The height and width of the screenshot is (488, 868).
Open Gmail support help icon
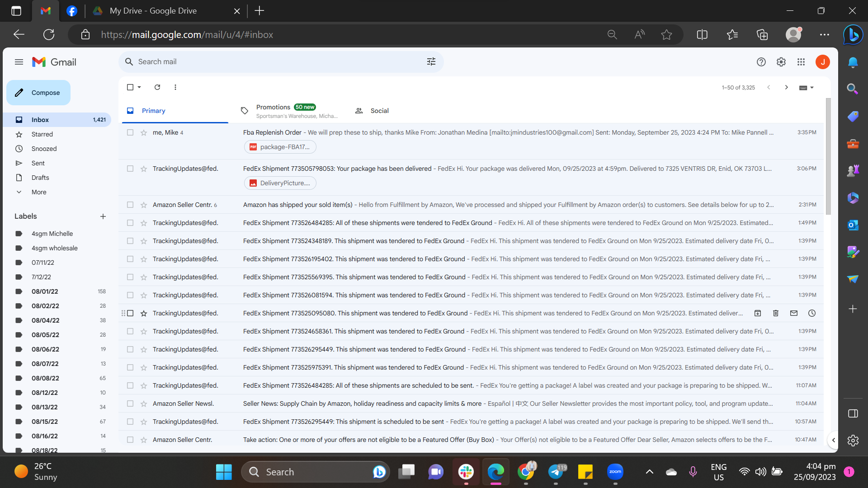tap(761, 62)
